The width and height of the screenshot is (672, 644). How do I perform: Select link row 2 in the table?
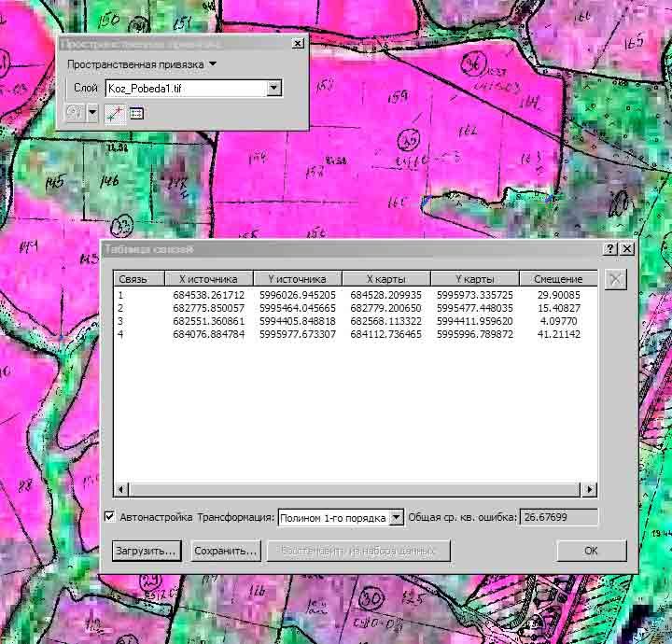tap(355, 308)
